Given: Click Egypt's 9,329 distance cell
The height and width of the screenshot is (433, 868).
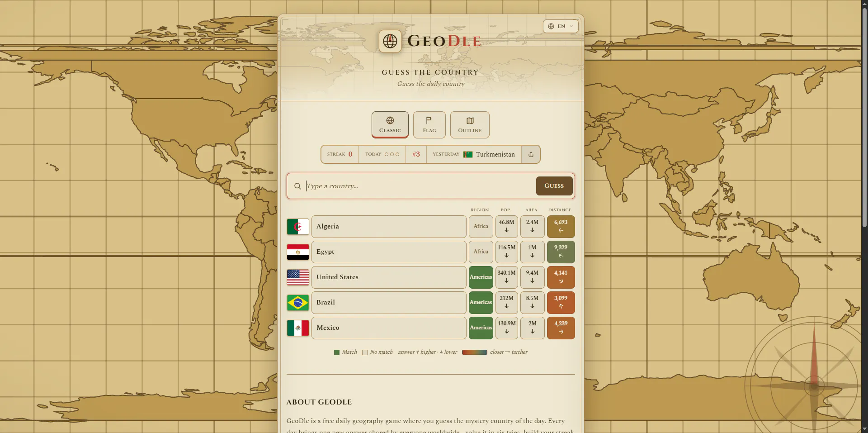Looking at the screenshot, I should click(x=561, y=252).
